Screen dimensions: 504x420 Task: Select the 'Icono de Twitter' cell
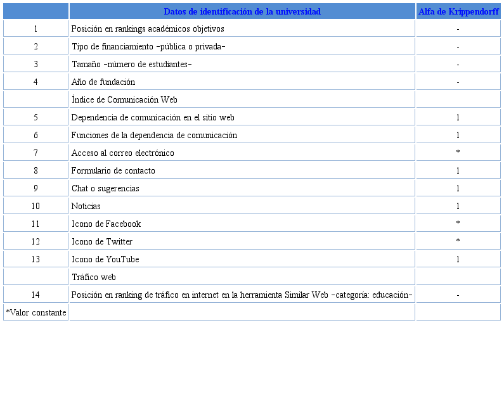click(102, 242)
